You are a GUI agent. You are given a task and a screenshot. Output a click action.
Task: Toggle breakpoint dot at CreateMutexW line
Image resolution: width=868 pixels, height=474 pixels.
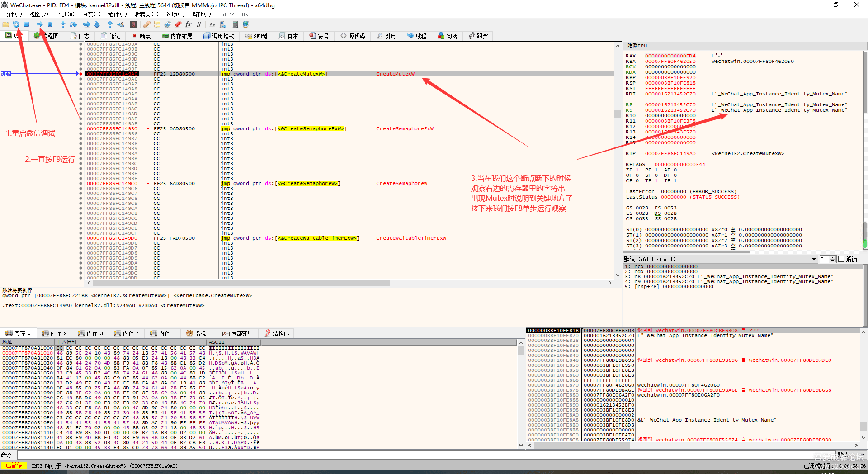click(x=81, y=74)
